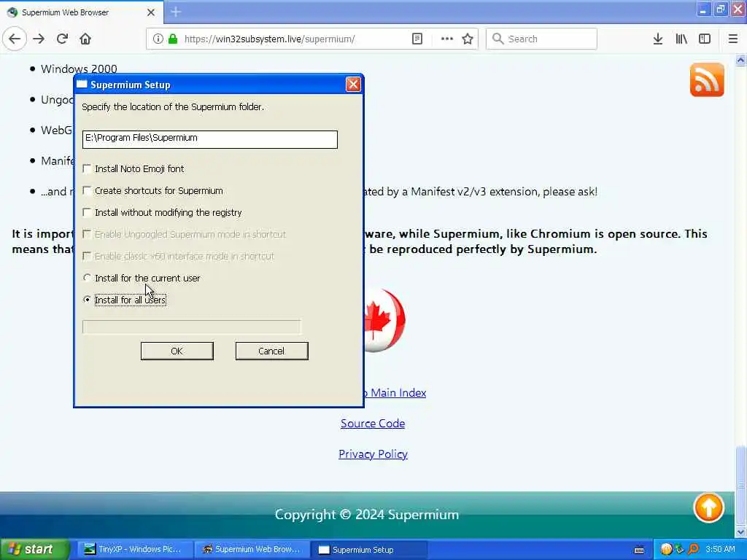Select Install for the current user
Screen dimensions: 747x560
point(87,278)
